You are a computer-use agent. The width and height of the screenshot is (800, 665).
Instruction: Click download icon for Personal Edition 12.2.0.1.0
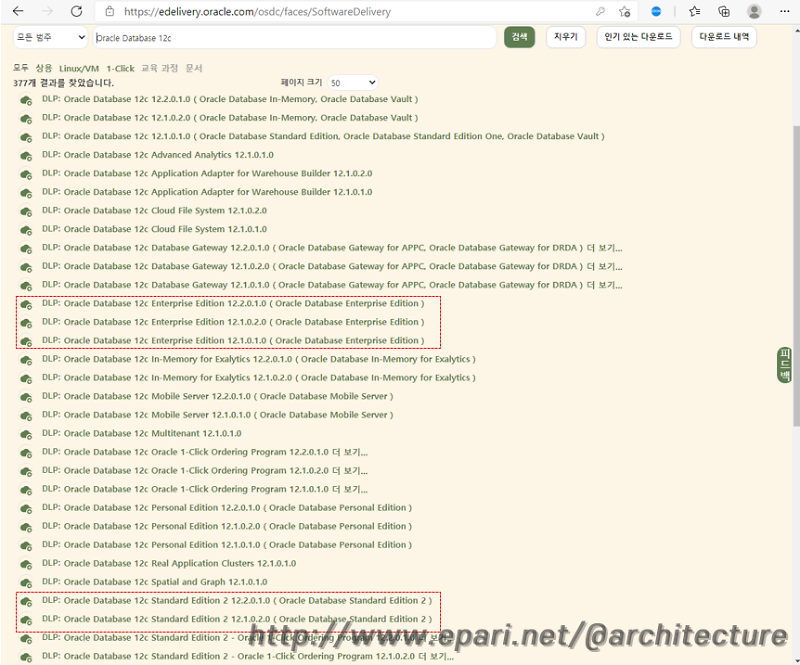click(x=26, y=508)
